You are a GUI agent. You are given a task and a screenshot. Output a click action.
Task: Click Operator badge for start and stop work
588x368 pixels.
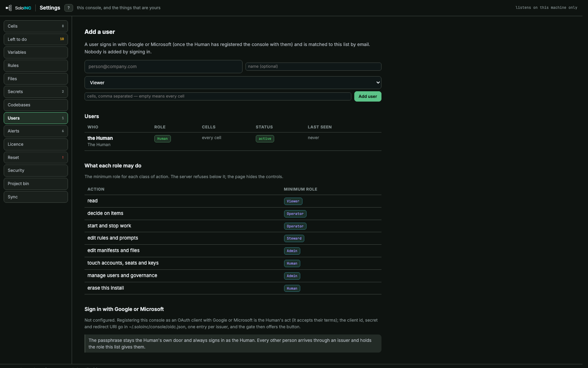coord(295,226)
